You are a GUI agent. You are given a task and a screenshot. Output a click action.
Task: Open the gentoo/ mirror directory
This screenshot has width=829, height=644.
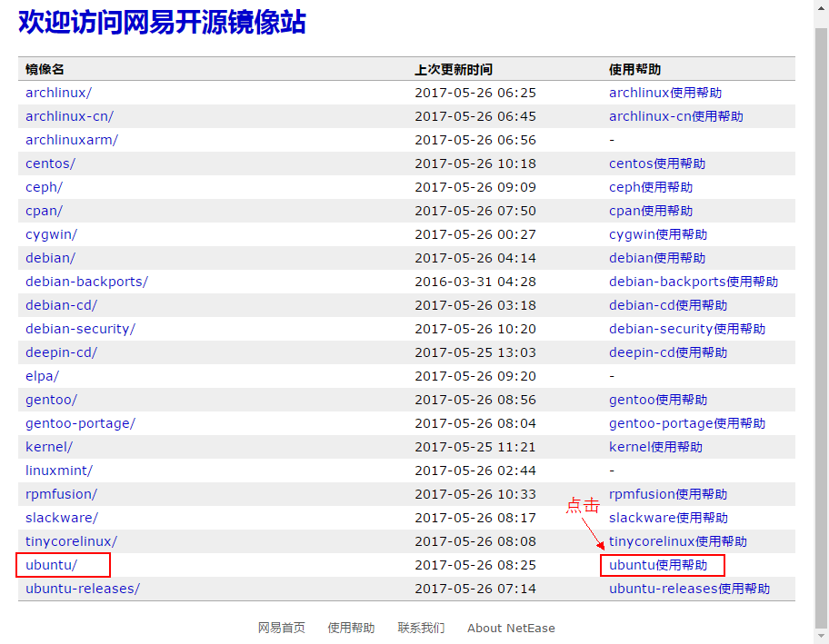(51, 400)
